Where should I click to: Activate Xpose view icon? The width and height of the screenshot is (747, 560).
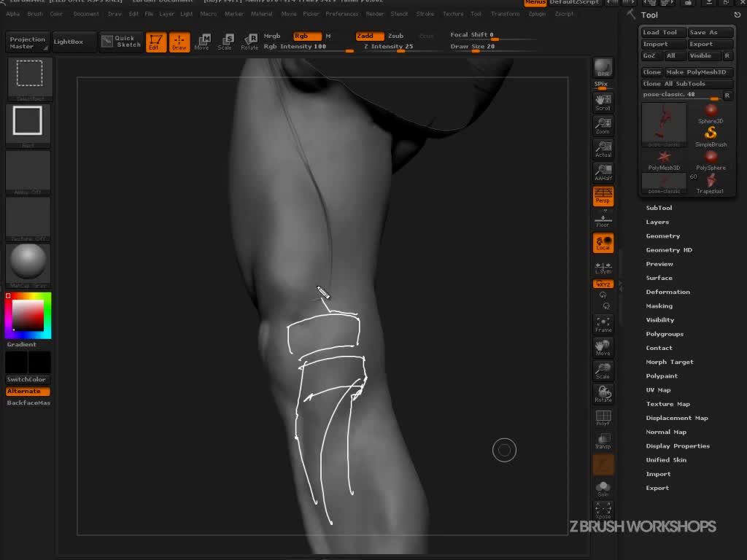[x=603, y=510]
